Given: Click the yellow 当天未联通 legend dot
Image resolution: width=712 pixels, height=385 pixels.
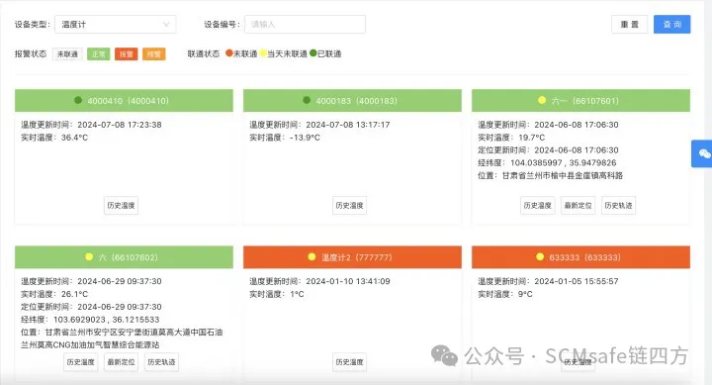Looking at the screenshot, I should point(263,53).
